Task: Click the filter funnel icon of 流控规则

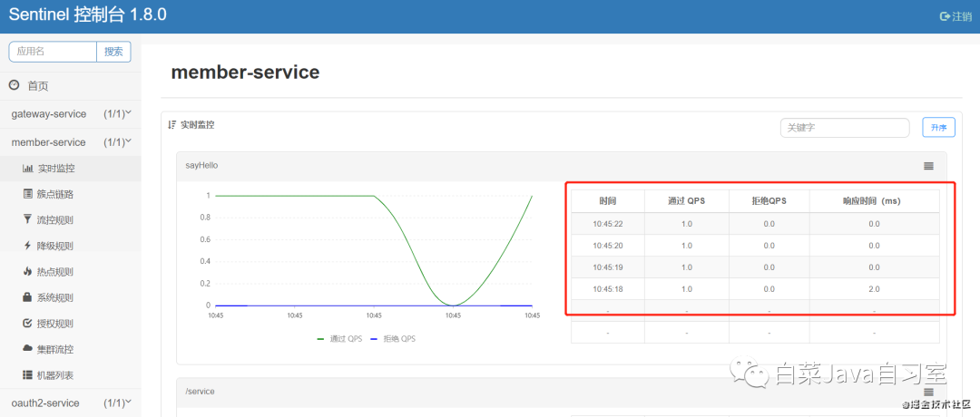Action: pyautogui.click(x=27, y=219)
